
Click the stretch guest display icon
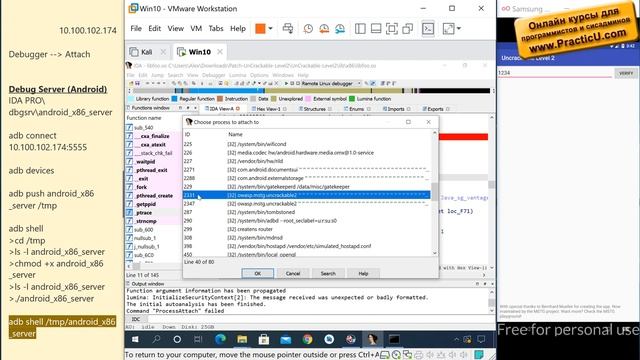coord(448,29)
